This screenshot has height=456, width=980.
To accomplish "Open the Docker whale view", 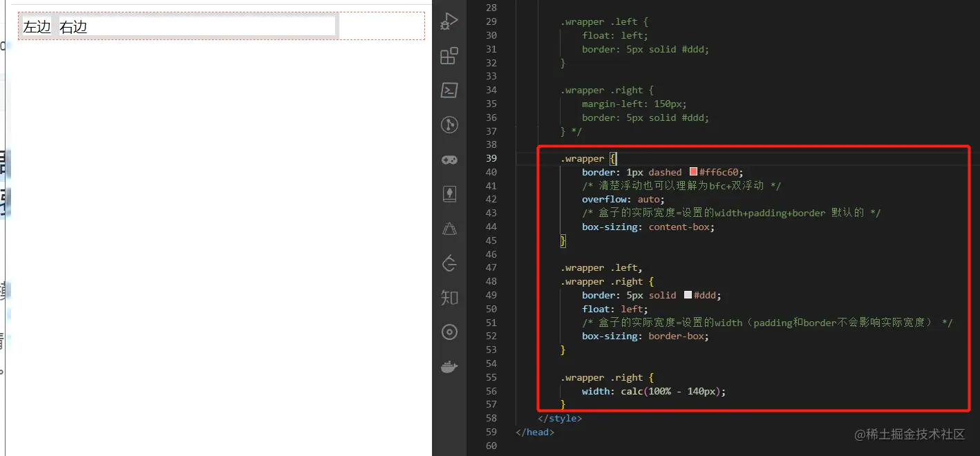I will click(x=449, y=367).
